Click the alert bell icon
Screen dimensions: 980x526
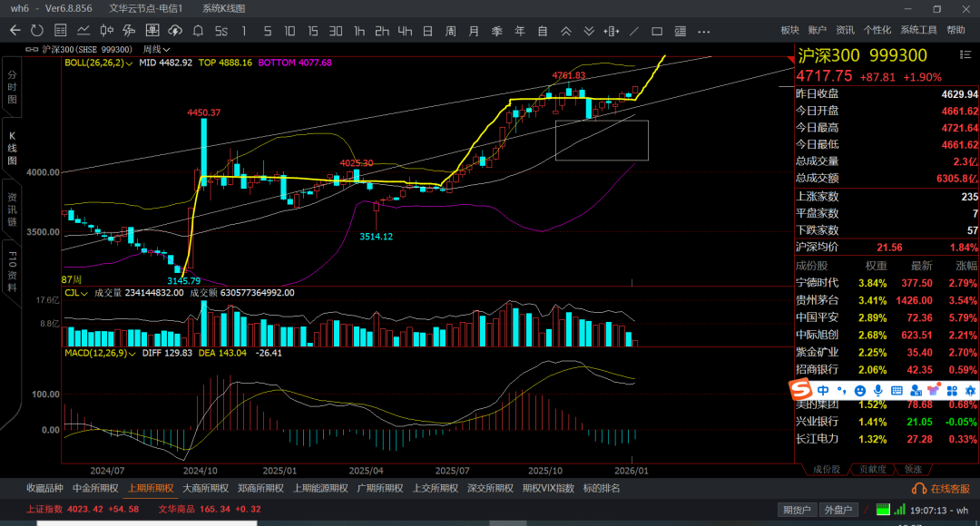(x=200, y=31)
